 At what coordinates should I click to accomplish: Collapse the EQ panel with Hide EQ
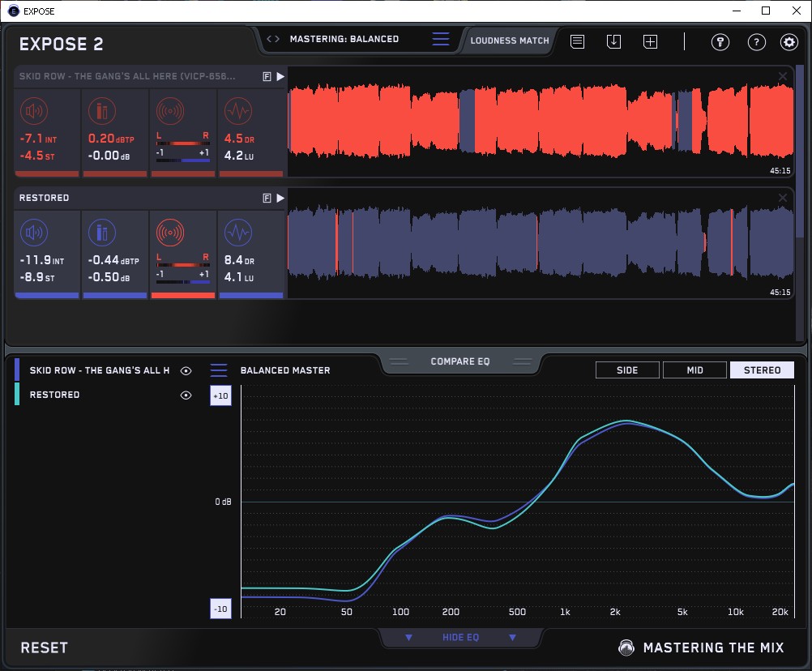pyautogui.click(x=460, y=638)
